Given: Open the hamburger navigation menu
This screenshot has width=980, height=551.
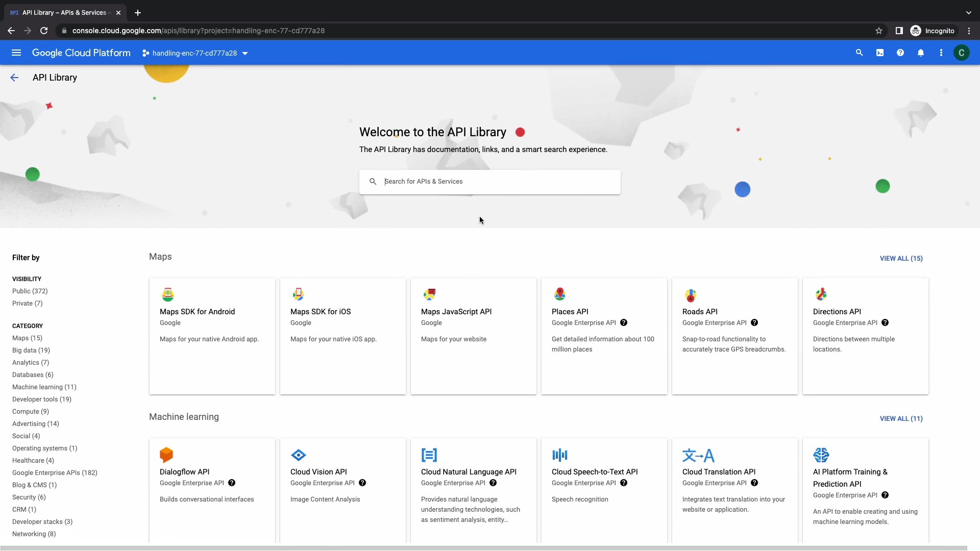Looking at the screenshot, I should point(16,53).
